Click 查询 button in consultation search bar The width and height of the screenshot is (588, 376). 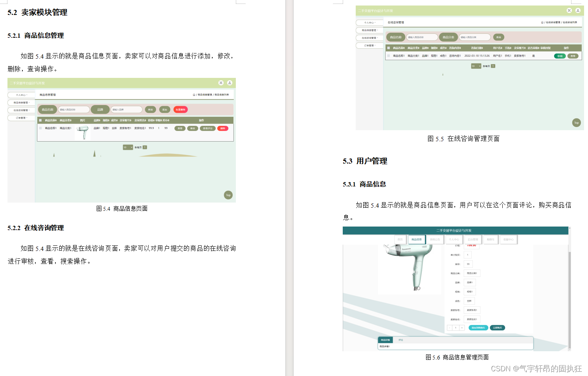pyautogui.click(x=499, y=37)
